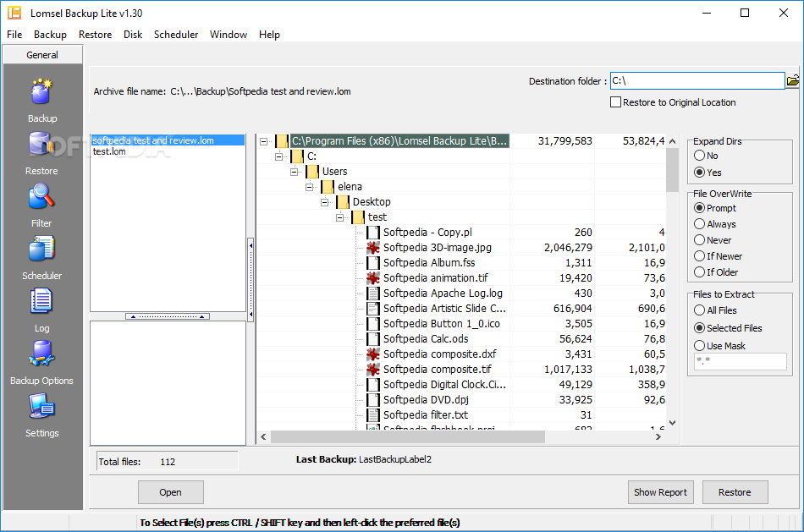The width and height of the screenshot is (804, 532).
Task: Open the Filter magnifier icon
Action: [41, 197]
